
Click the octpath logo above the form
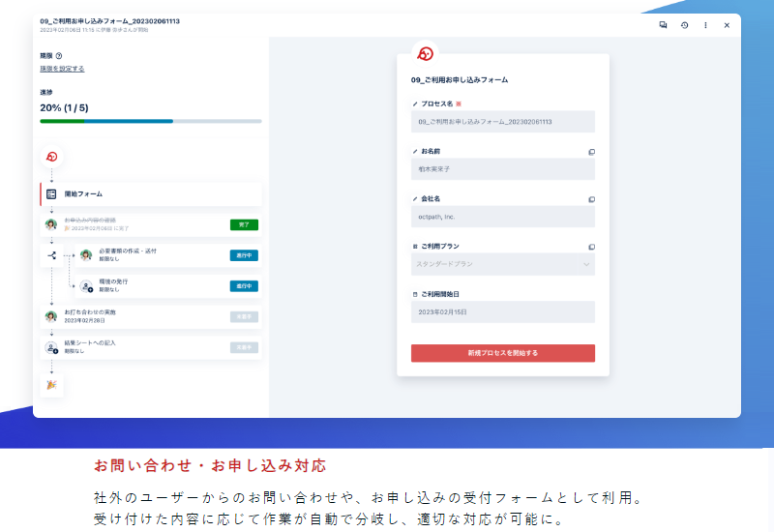tap(424, 54)
